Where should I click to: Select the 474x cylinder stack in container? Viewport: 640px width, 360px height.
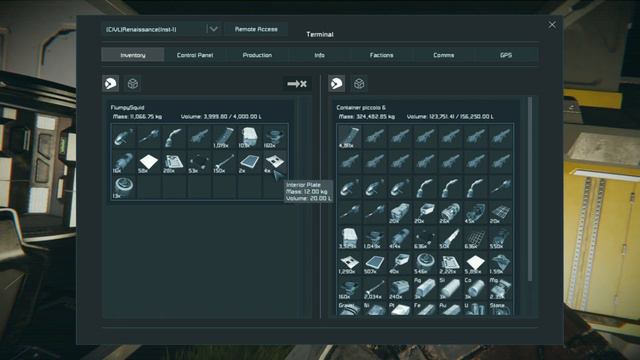tap(400, 238)
